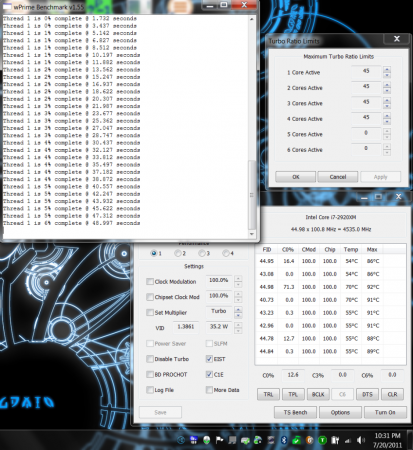Open the orange circular tray icon
This screenshot has width=413, height=450.
point(309,440)
